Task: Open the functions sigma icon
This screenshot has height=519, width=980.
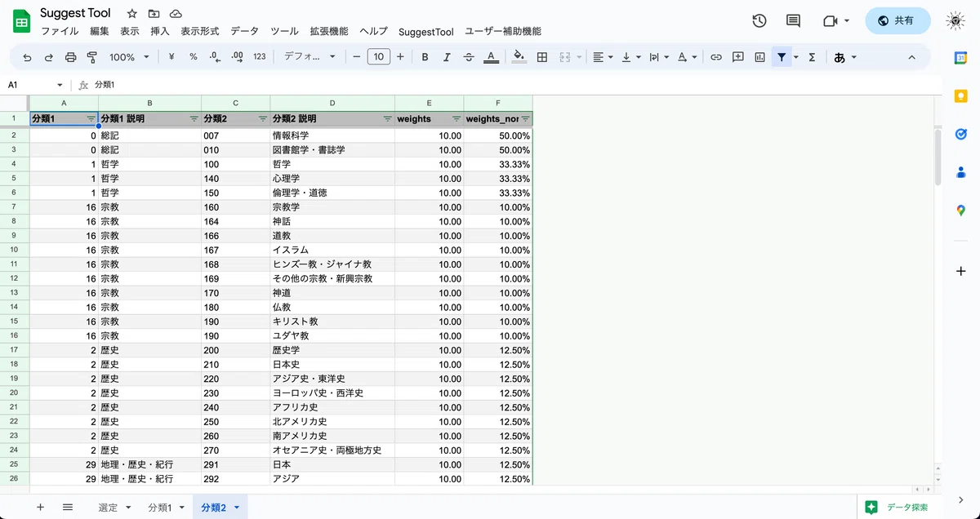Action: (812, 57)
